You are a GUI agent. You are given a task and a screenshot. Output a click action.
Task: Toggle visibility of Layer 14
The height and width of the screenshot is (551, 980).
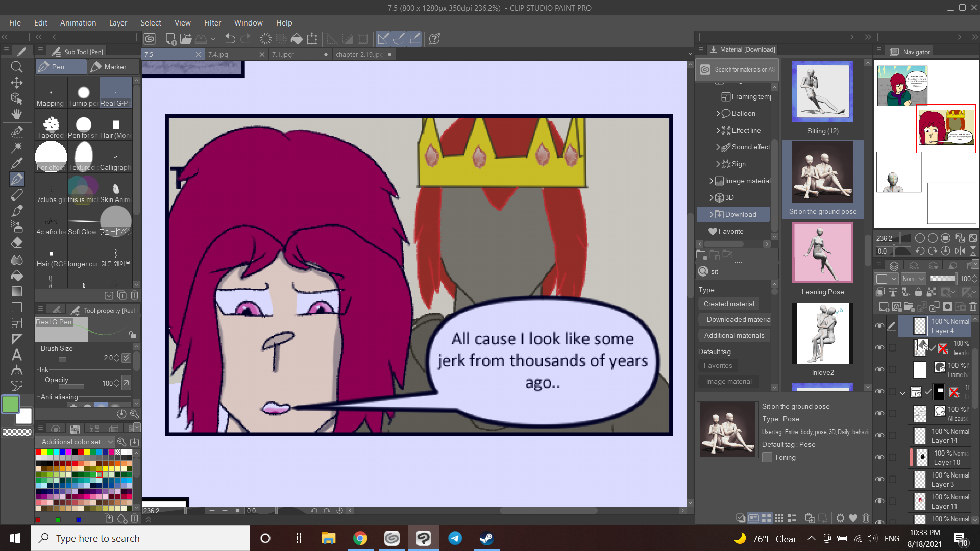click(879, 436)
